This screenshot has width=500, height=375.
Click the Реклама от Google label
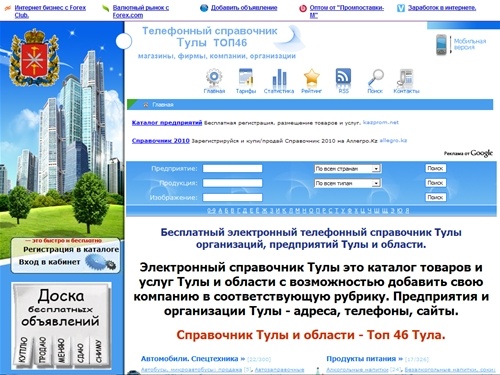click(468, 153)
